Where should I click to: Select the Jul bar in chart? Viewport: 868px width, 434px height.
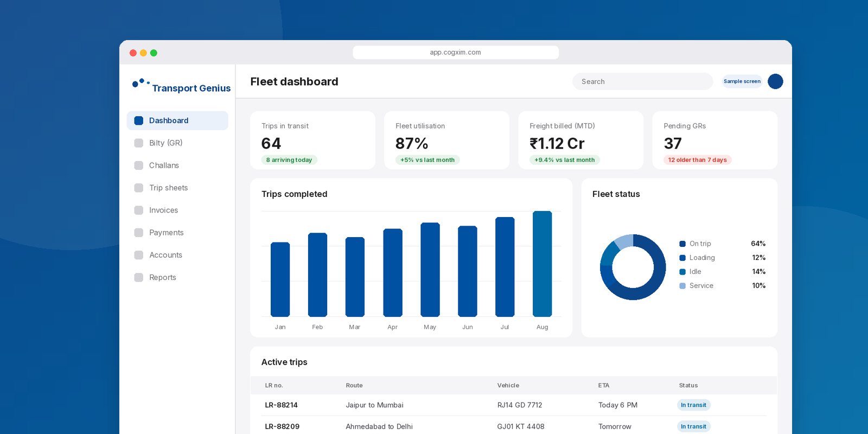pyautogui.click(x=505, y=267)
